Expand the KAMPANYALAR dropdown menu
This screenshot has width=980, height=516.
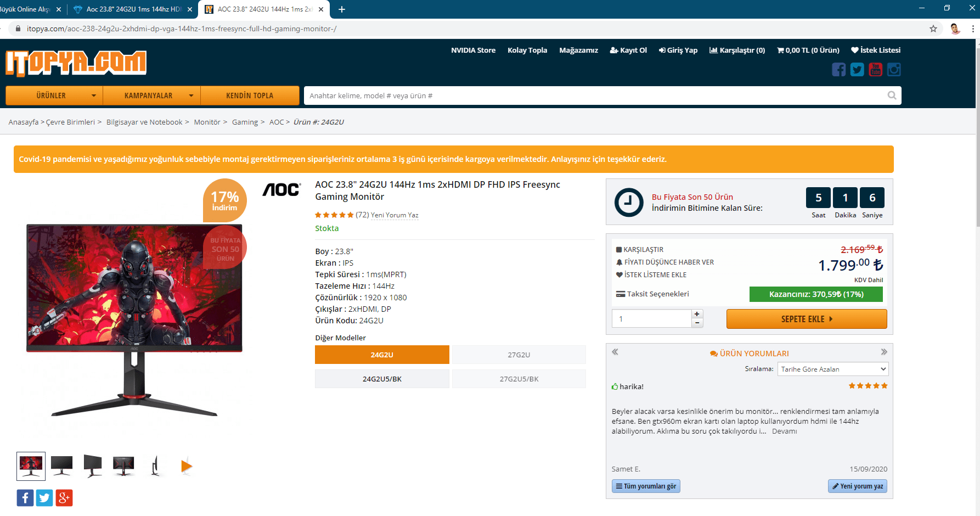pos(152,96)
